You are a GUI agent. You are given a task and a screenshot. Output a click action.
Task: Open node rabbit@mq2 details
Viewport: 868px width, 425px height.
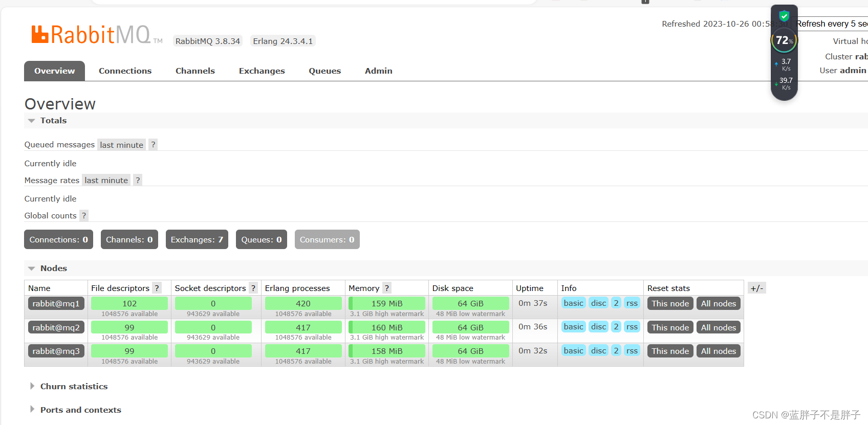point(56,327)
